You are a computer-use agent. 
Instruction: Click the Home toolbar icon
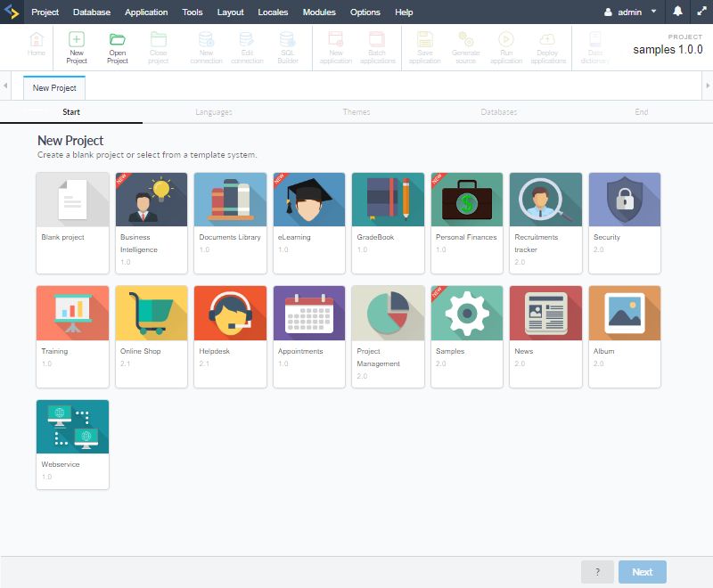(x=37, y=46)
